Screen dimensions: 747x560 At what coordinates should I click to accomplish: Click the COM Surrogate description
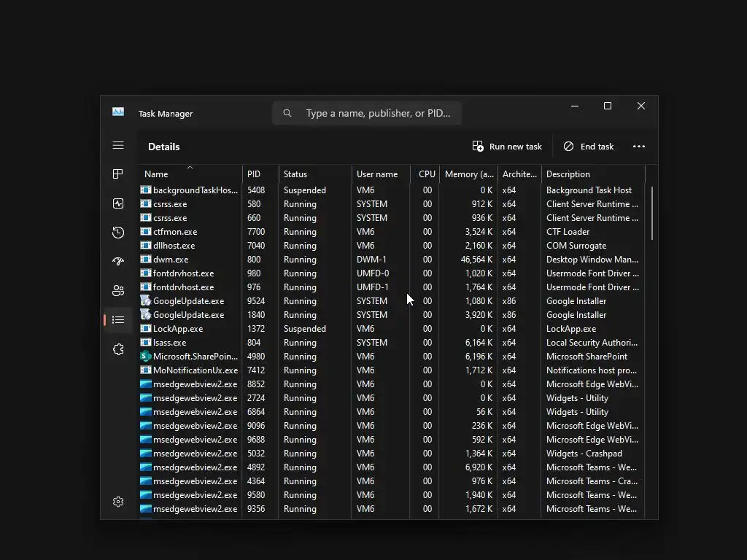pyautogui.click(x=576, y=246)
